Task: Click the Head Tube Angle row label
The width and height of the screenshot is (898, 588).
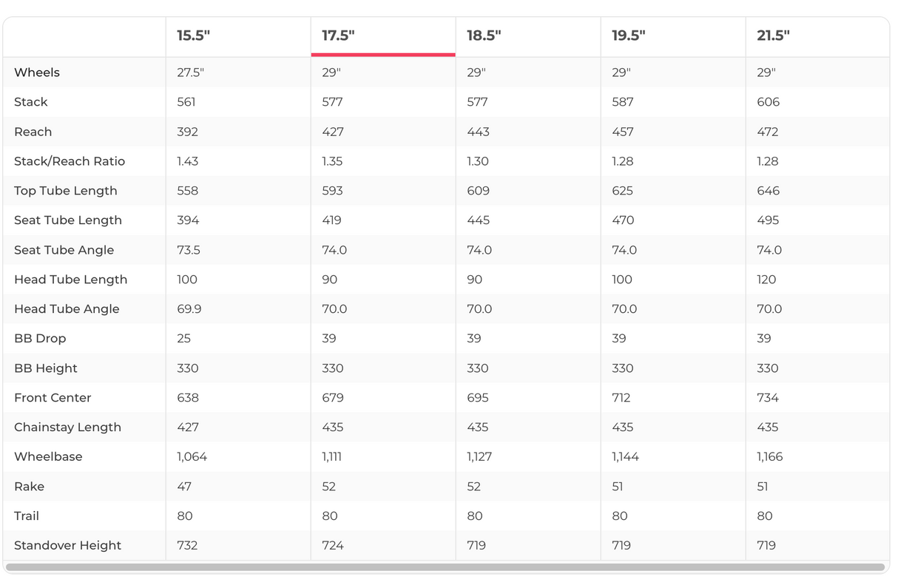Action: tap(67, 309)
